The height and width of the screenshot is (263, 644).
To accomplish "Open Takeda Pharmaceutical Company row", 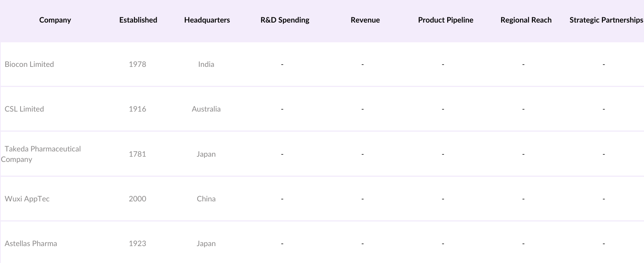I will click(42, 154).
